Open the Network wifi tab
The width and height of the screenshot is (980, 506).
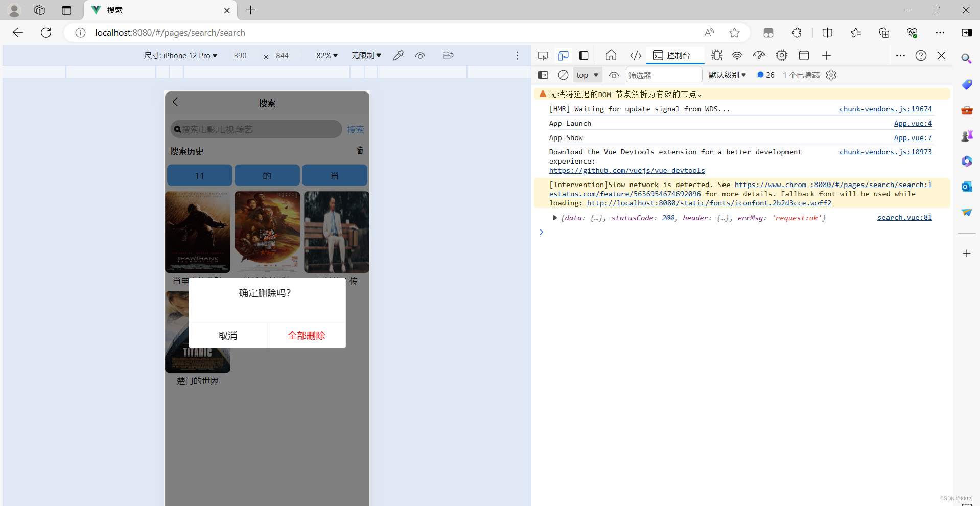pyautogui.click(x=737, y=55)
